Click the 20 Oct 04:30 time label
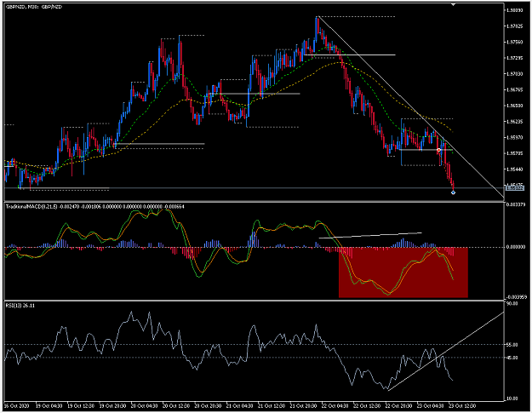The image size is (532, 413). [144, 406]
